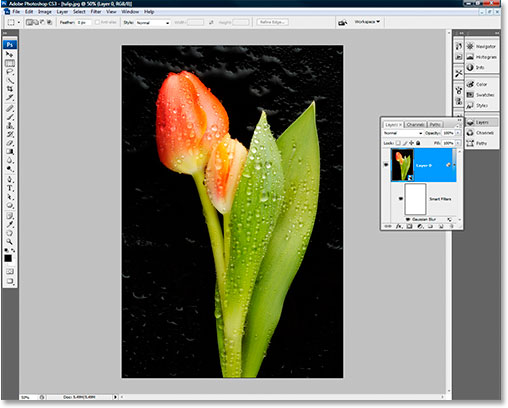508x408 pixels.
Task: Enable the Anti-alias checkbox
Action: click(x=97, y=22)
